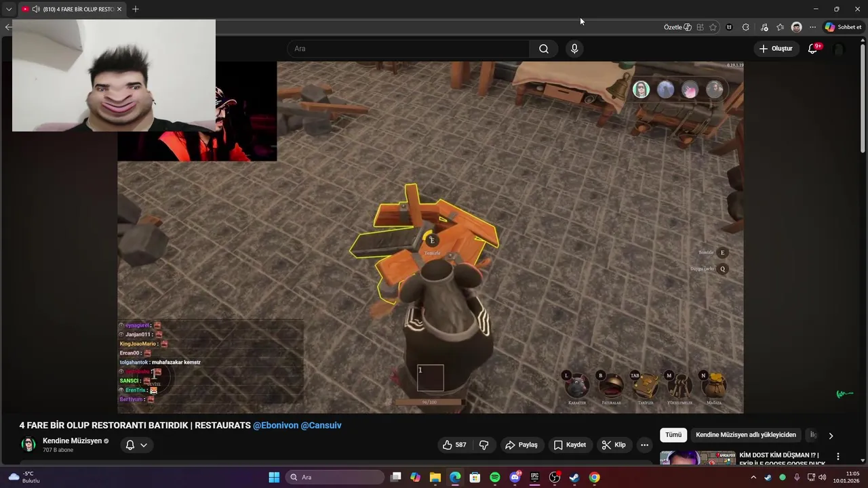Viewport: 868px width, 488px height.
Task: Click the book icon with TAB key
Action: (x=646, y=386)
